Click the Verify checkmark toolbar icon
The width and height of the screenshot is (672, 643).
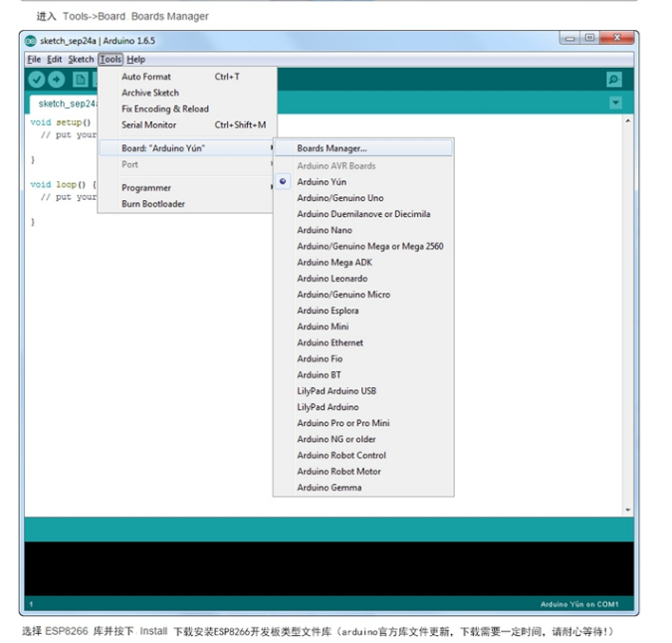pos(37,80)
